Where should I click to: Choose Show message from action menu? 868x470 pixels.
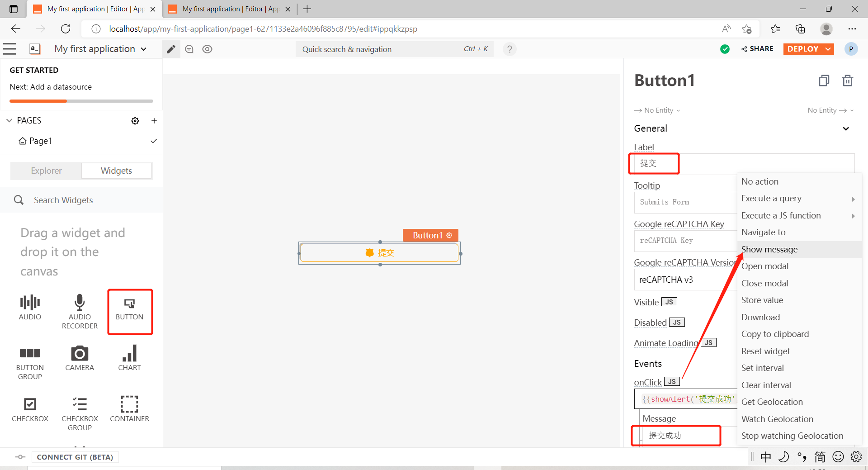(769, 249)
